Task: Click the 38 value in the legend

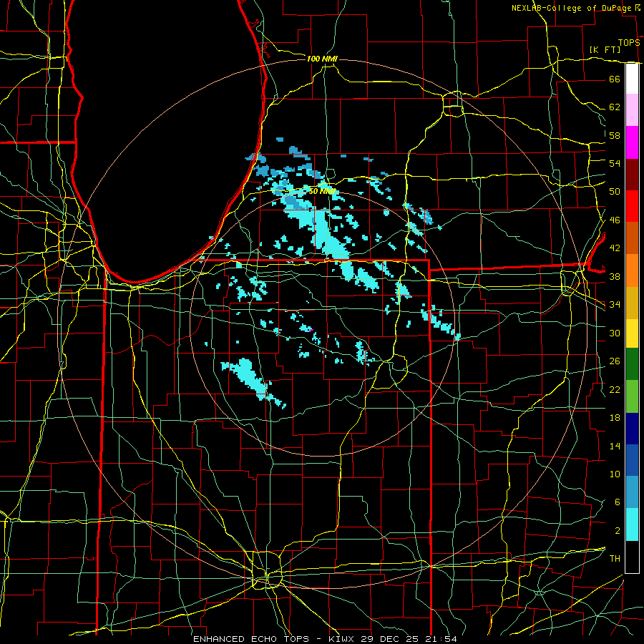Action: pos(615,276)
